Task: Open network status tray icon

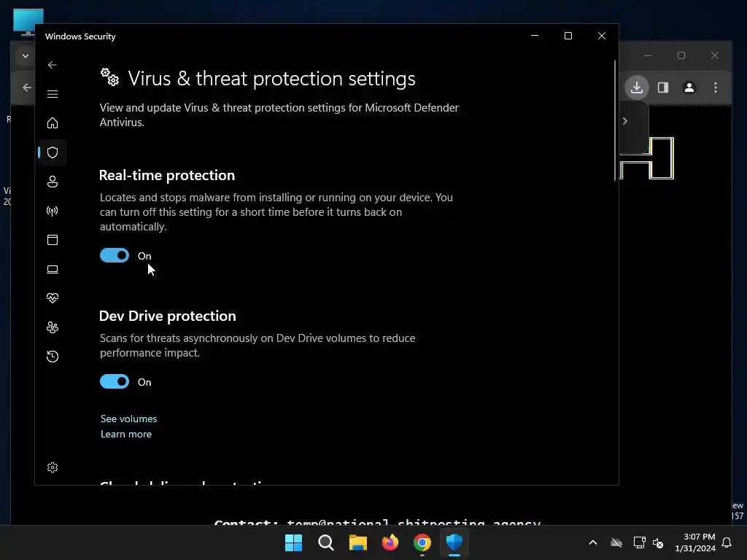Action: tap(639, 542)
